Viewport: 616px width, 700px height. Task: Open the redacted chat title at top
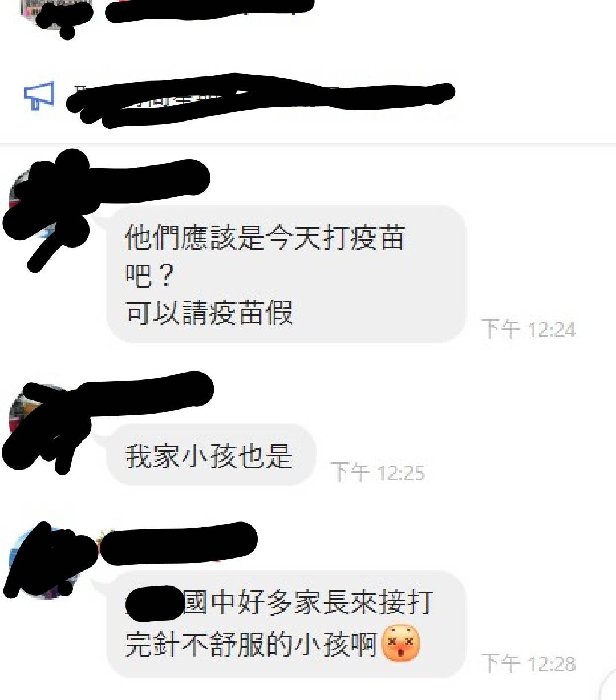[209, 10]
